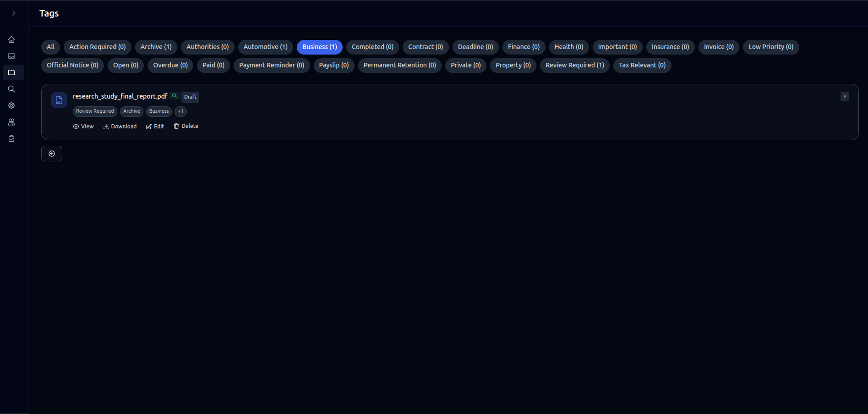Viewport: 868px width, 414px height.
Task: Click the PDF document file icon
Action: (x=59, y=100)
